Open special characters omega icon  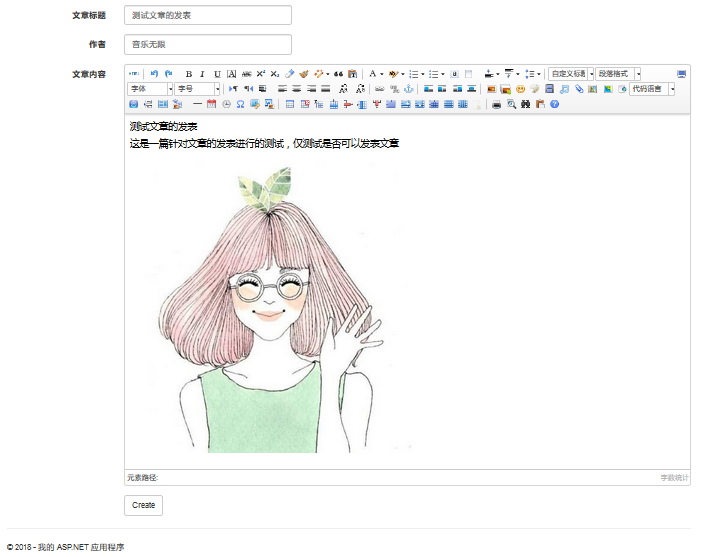click(240, 104)
